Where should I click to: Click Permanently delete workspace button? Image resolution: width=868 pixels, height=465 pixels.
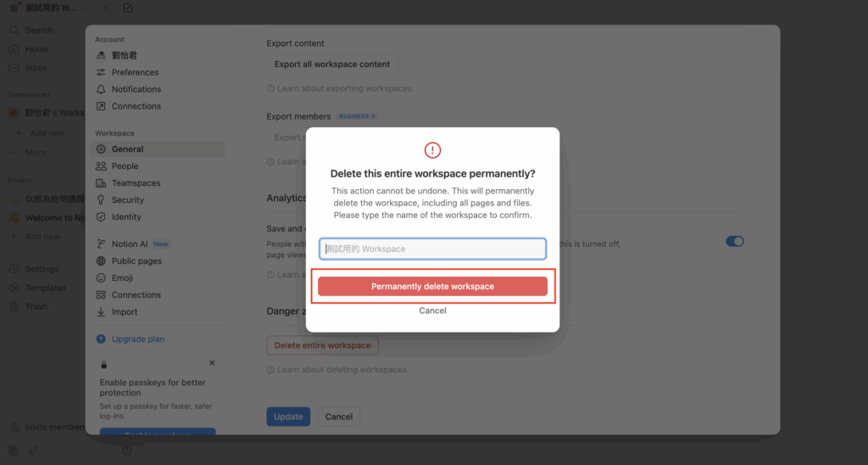coord(432,287)
